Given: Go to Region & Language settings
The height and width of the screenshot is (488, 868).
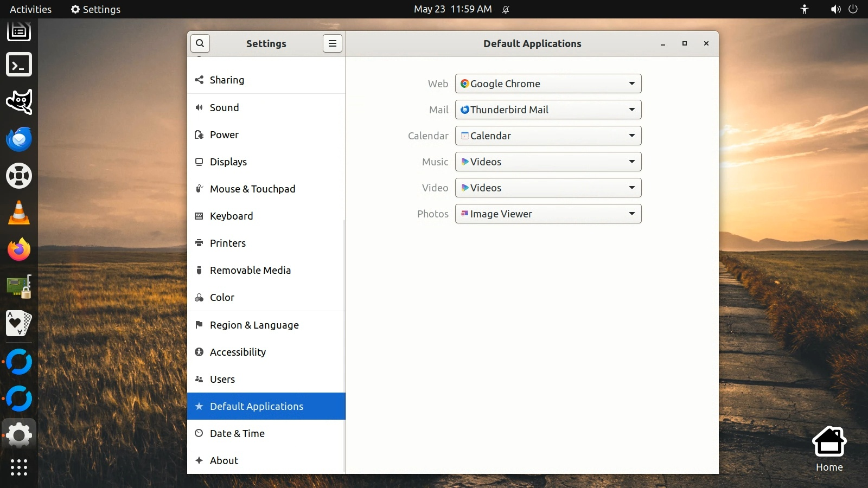Looking at the screenshot, I should pyautogui.click(x=254, y=325).
